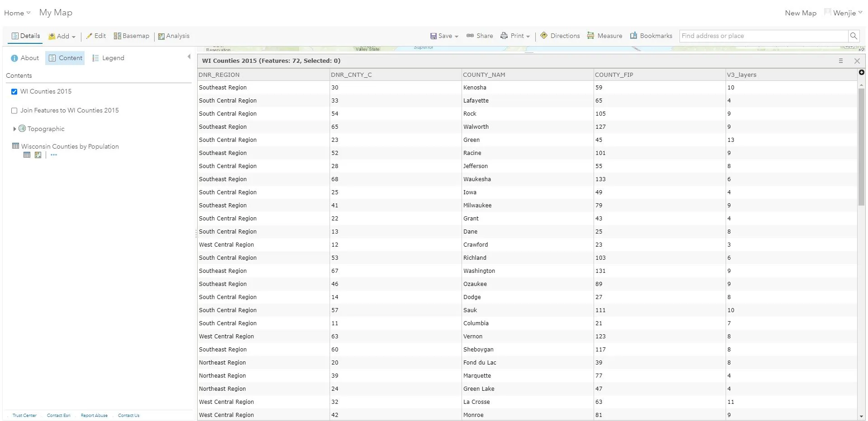
Task: Click the Find address or place field
Action: pos(763,36)
